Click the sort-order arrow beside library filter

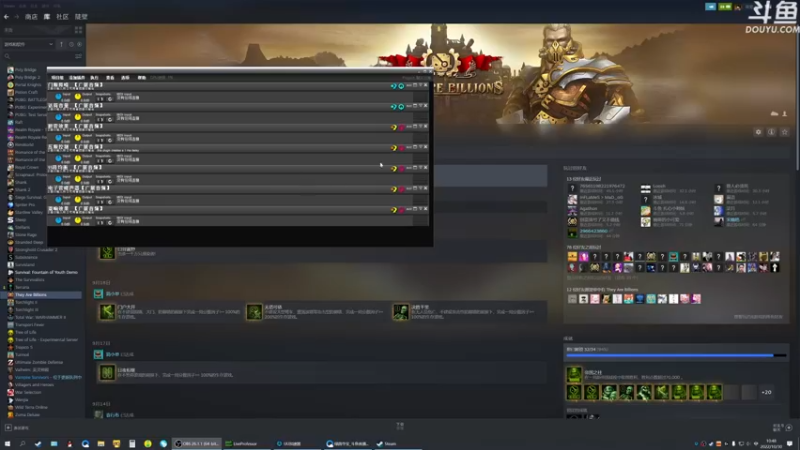[x=61, y=44]
